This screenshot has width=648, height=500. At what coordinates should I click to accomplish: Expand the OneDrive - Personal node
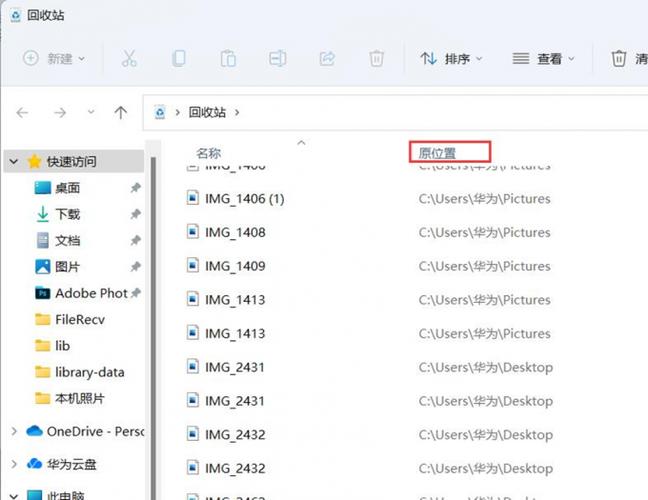[x=14, y=431]
